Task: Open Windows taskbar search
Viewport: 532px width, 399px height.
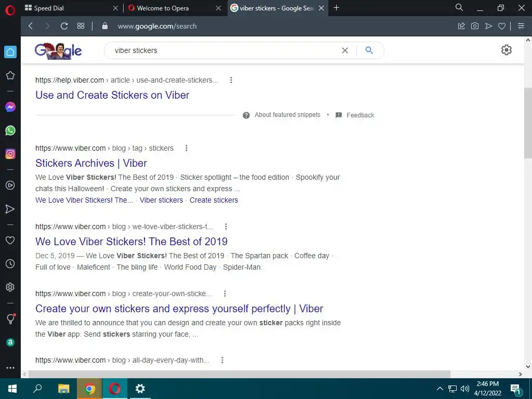Action: pyautogui.click(x=37, y=389)
